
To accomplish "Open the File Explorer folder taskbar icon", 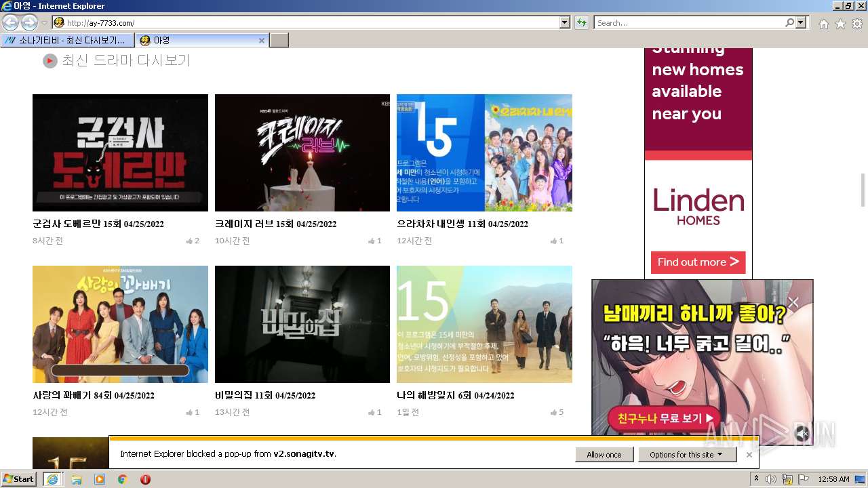I will [77, 479].
